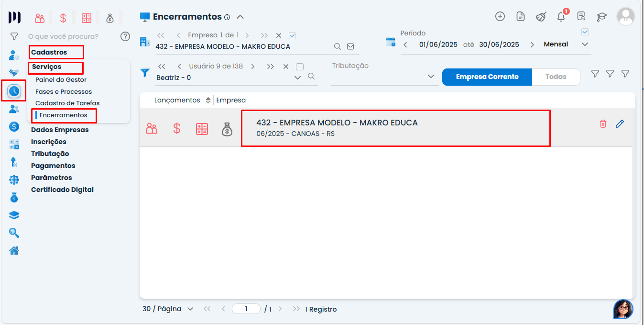Click the calendar icon beside Período
This screenshot has width=644, height=325.
click(x=391, y=41)
